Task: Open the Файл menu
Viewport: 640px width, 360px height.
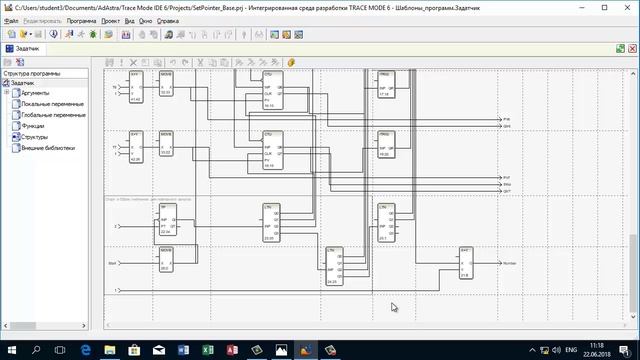Action: [x=11, y=21]
